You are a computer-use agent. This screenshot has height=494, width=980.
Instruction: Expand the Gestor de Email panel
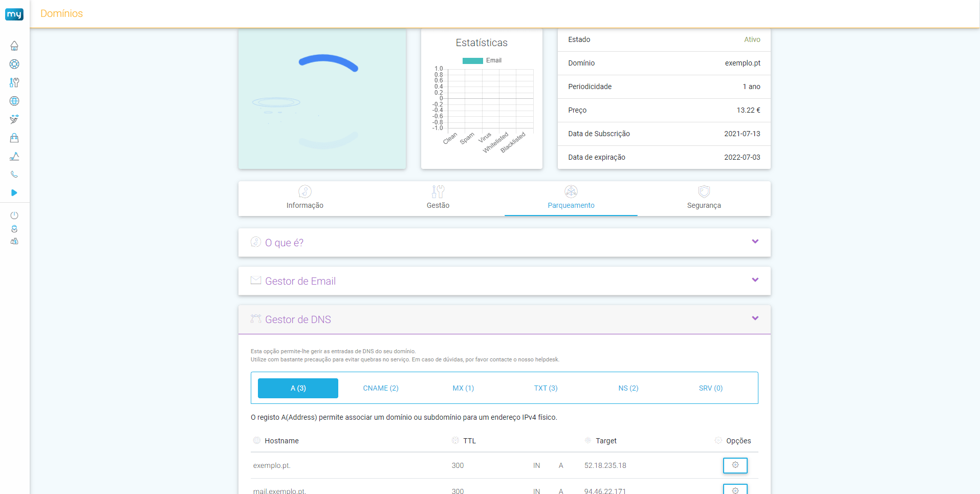point(755,280)
